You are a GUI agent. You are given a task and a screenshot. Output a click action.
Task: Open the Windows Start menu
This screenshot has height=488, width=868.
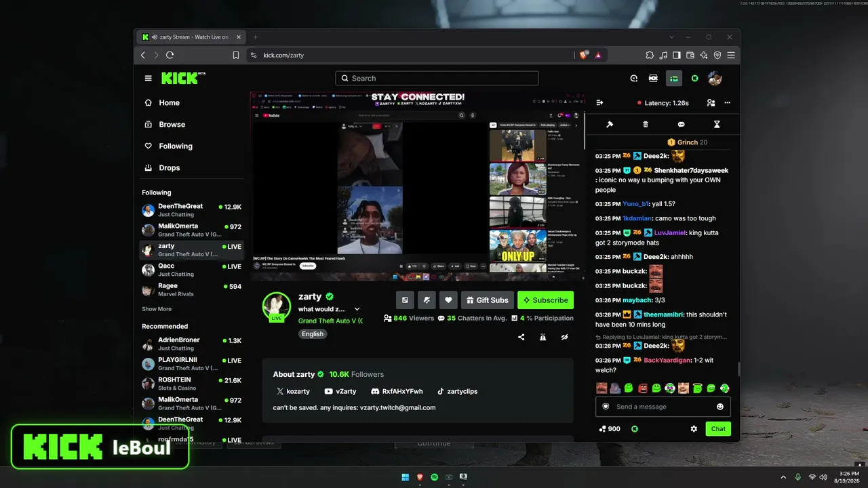tap(406, 477)
